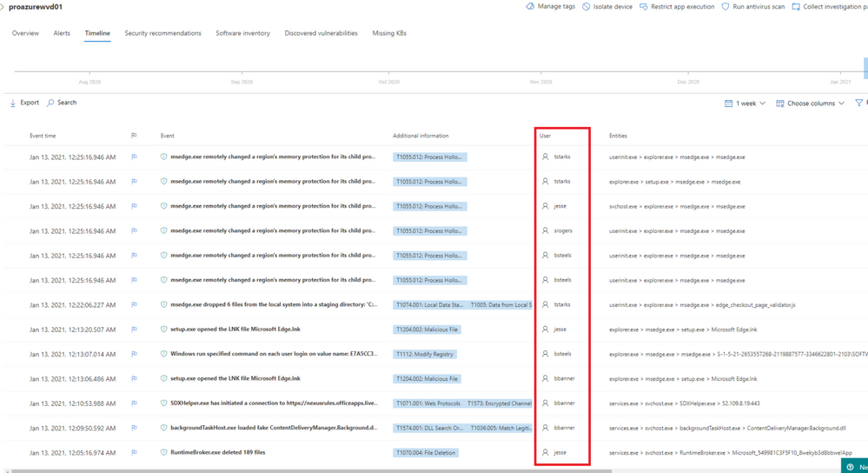Click the User column header
Screen dimensions: 868x473
[546, 136]
